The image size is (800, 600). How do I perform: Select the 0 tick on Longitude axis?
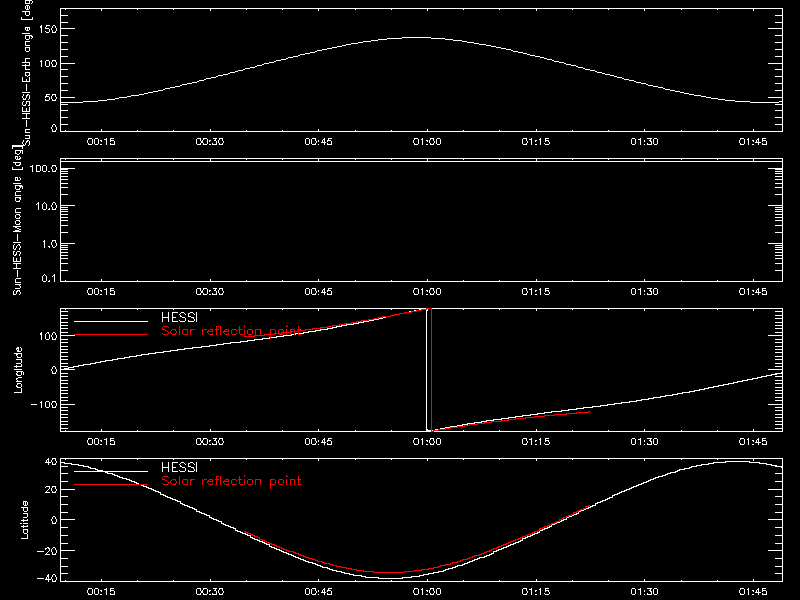(54, 370)
